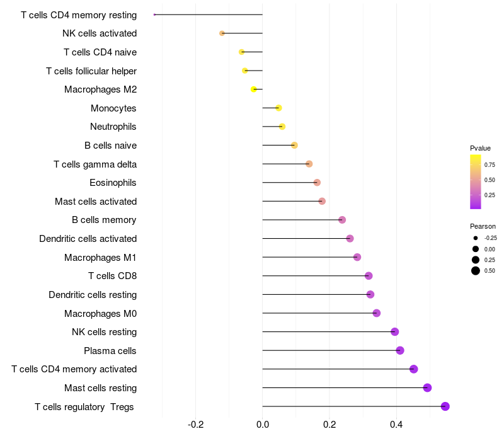504x441 pixels.
Task: Click the Mast cells resting lollipop dot
Action: (x=427, y=387)
